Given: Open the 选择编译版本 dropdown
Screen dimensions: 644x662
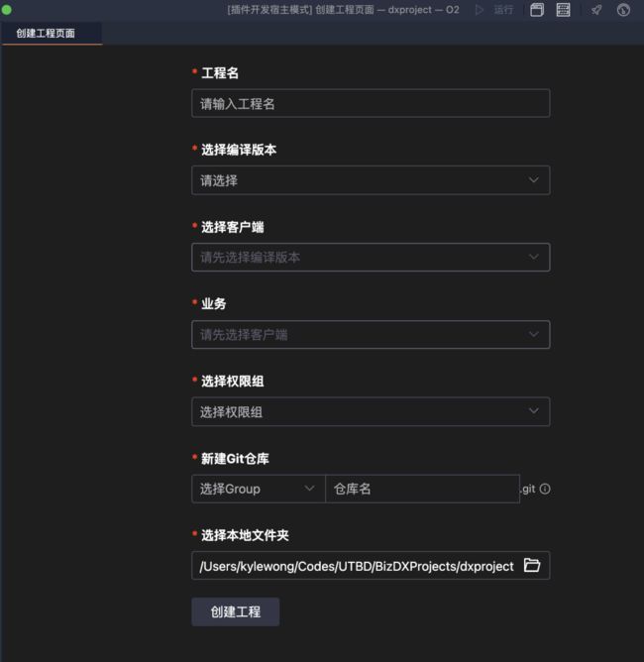Looking at the screenshot, I should pos(371,180).
